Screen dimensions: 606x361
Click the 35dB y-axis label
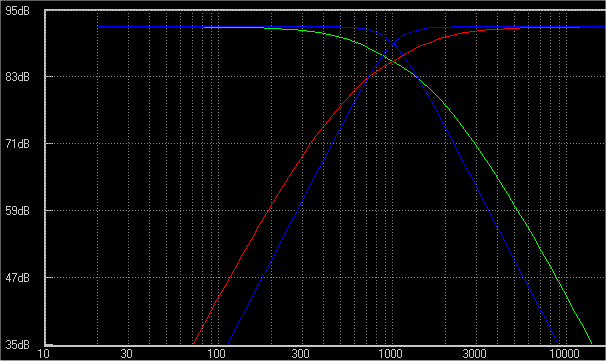pyautogui.click(x=17, y=344)
